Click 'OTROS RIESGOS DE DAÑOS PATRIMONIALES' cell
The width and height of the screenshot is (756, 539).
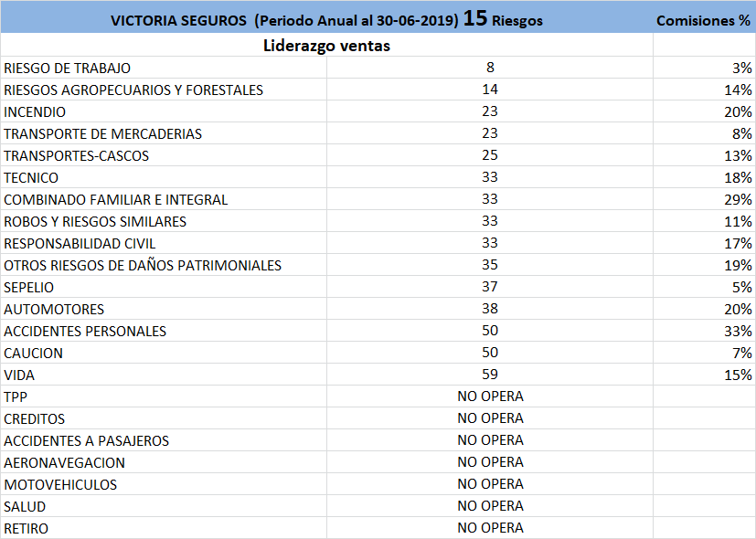click(x=164, y=265)
